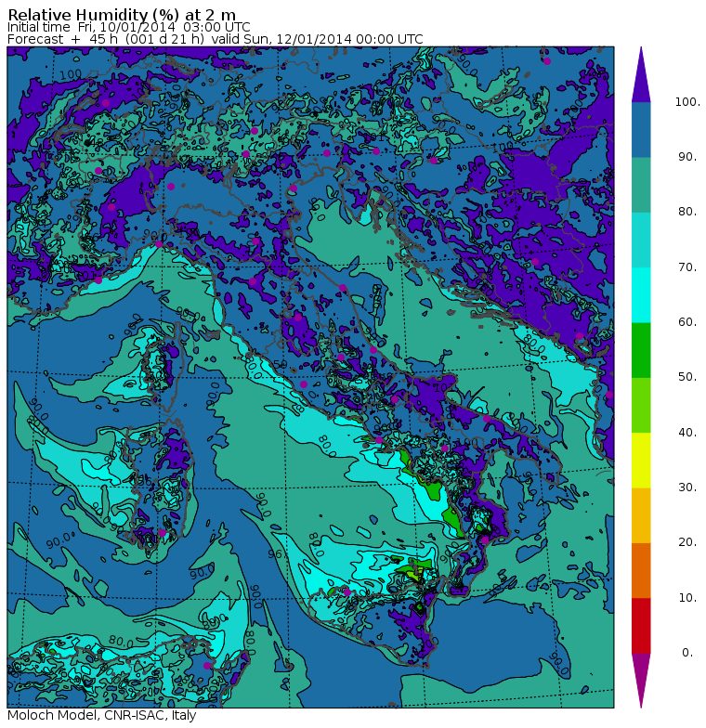Click the '100.' color bar label
Image resolution: width=706 pixels, height=728 pixels.
(x=687, y=102)
